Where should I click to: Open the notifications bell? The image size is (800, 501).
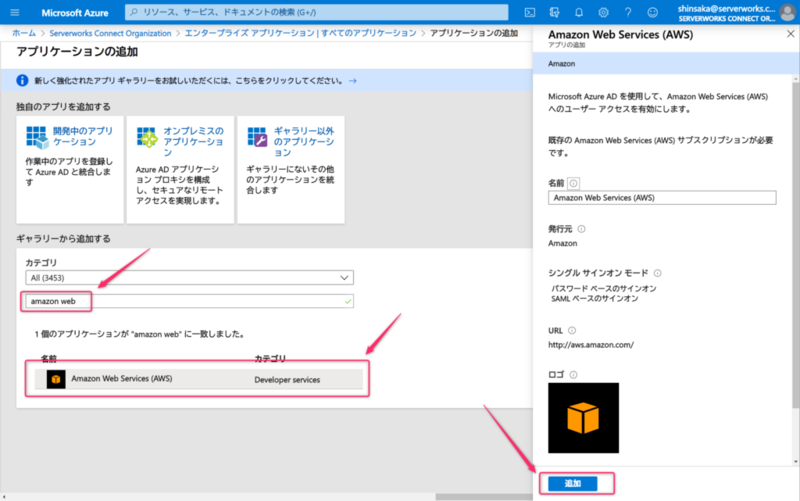pyautogui.click(x=579, y=12)
